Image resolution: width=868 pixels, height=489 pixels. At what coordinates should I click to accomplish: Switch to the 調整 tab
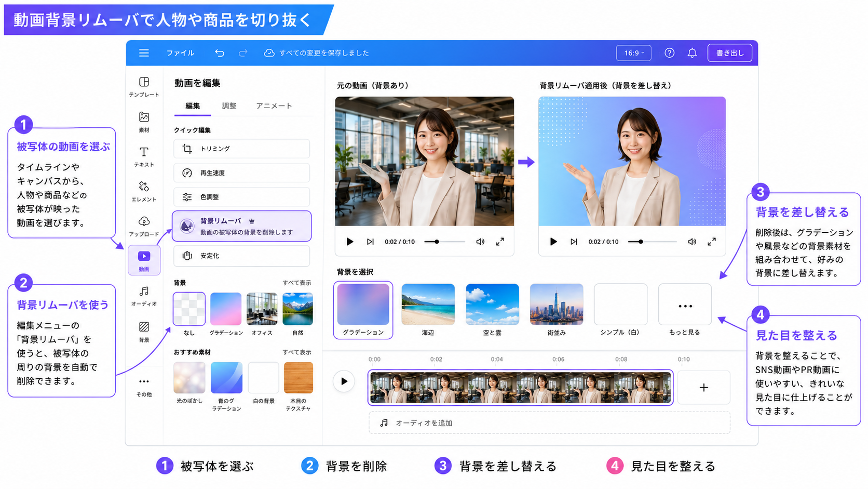click(229, 106)
